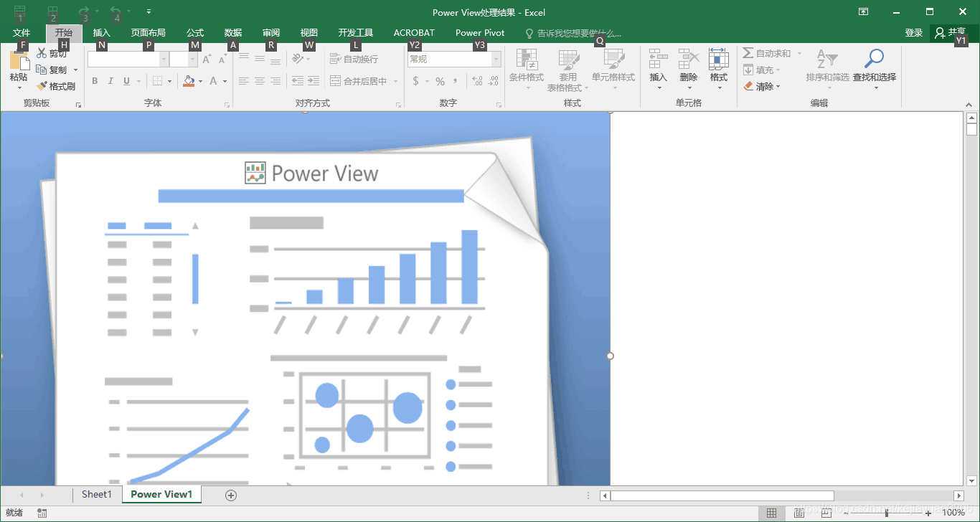Viewport: 980px width, 522px height.
Task: Click the currency dollar format icon
Action: pos(415,81)
